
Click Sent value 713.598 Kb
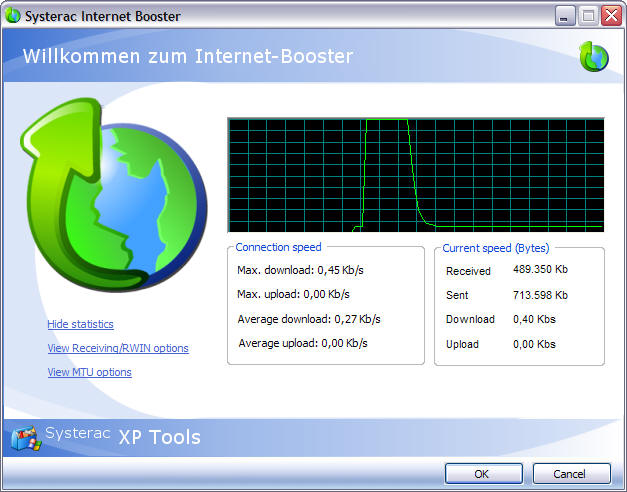[540, 295]
